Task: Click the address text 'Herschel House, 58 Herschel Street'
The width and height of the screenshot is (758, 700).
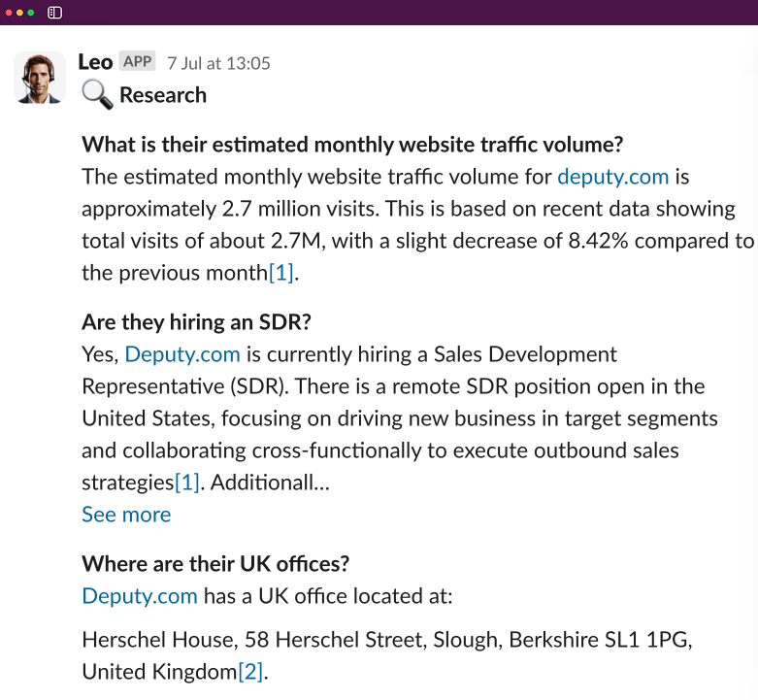Action: click(x=252, y=640)
